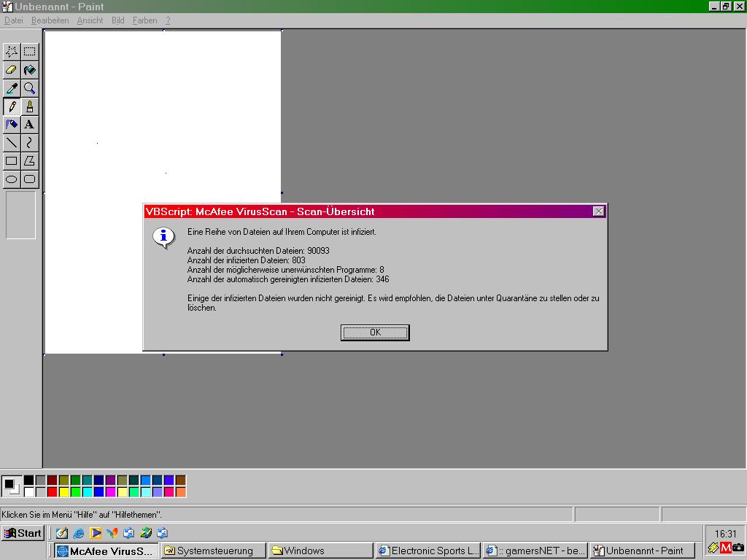Select the Text tool
The width and height of the screenshot is (747, 560).
point(29,124)
